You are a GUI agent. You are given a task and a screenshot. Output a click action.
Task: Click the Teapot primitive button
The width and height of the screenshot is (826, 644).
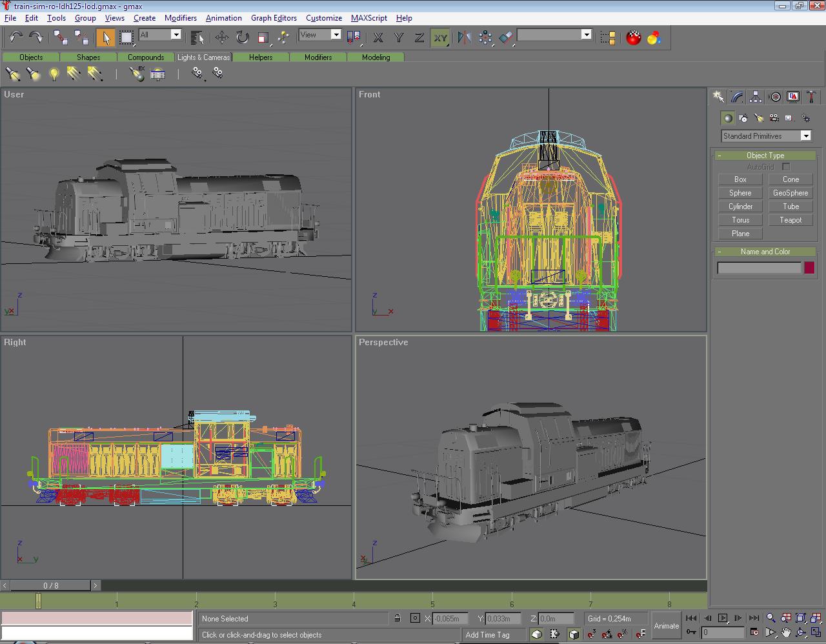click(x=791, y=220)
